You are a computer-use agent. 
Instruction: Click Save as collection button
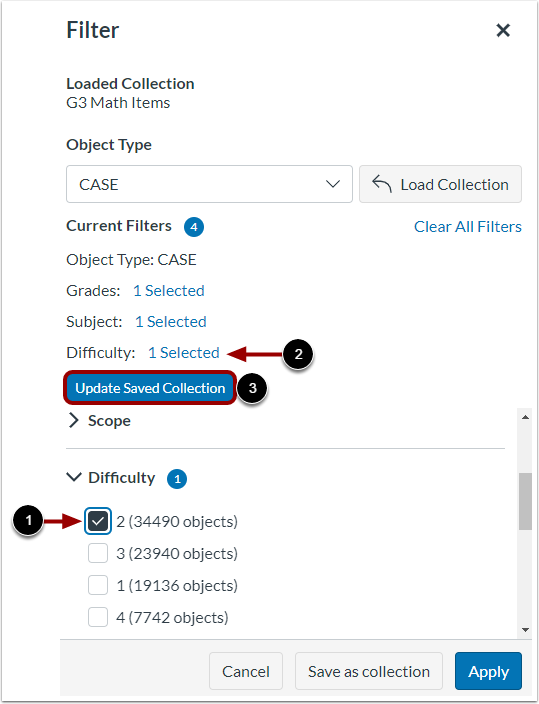coord(369,671)
